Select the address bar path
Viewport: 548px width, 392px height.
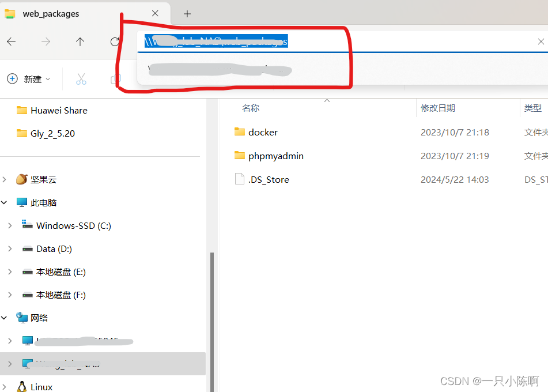pos(216,42)
